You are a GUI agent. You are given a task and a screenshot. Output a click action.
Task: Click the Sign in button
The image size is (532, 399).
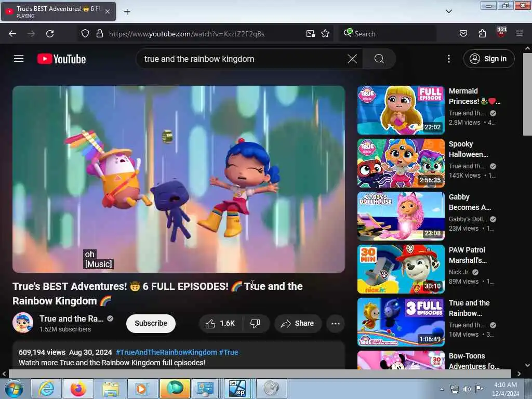tap(488, 59)
